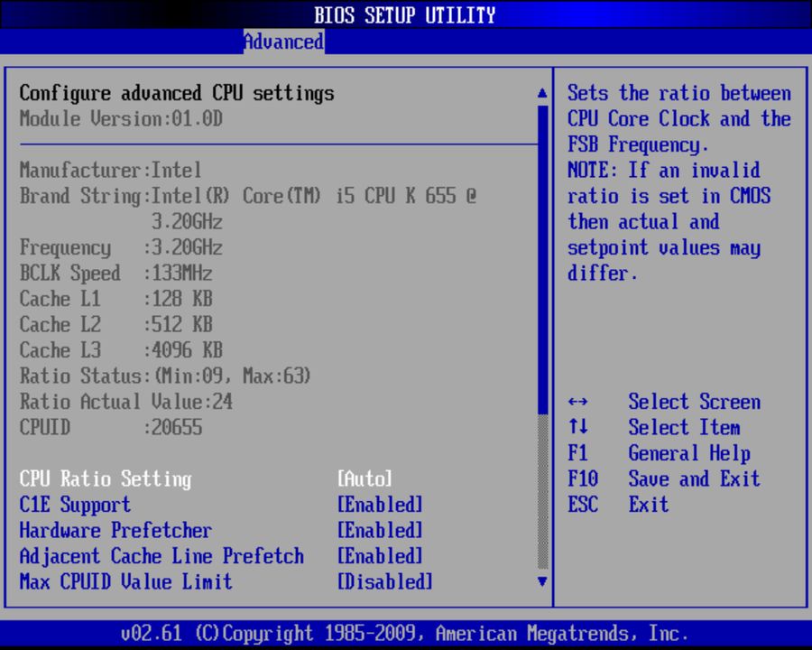Click the blue scrollbar thumb
This screenshot has width=812, height=650.
[x=543, y=259]
